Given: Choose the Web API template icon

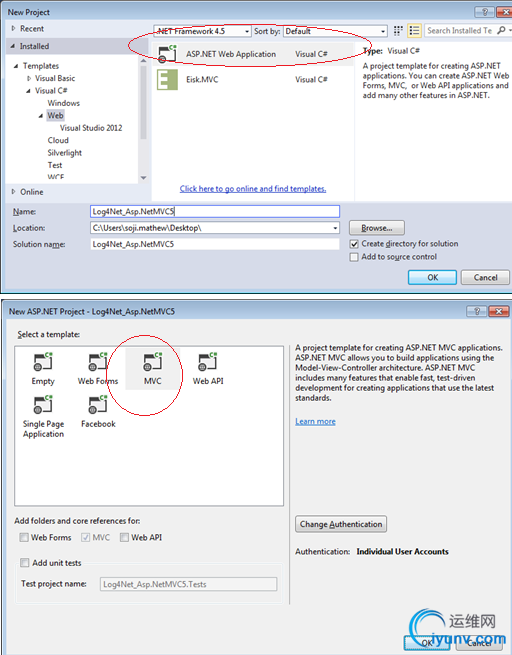Looking at the screenshot, I should (208, 362).
